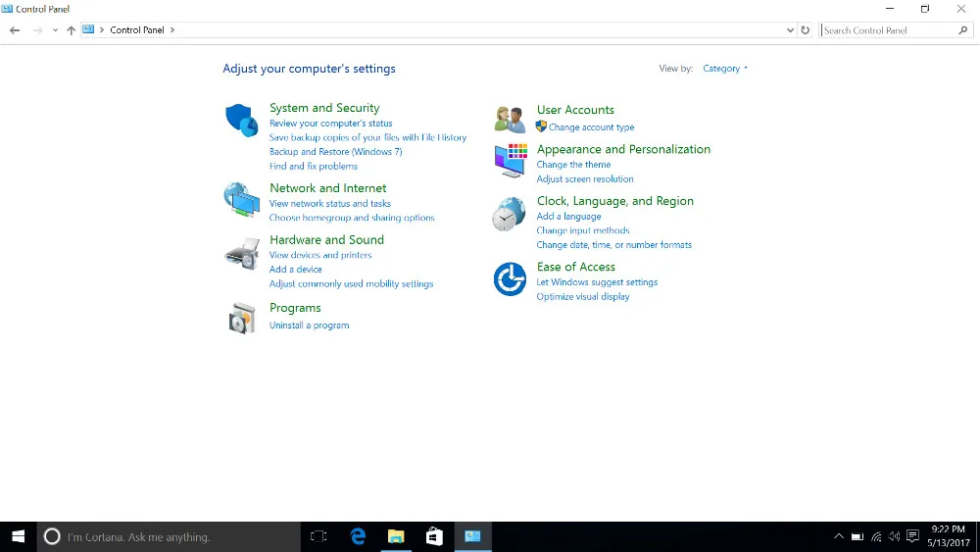Open Change date, time, or number formats
The image size is (980, 552).
(613, 245)
